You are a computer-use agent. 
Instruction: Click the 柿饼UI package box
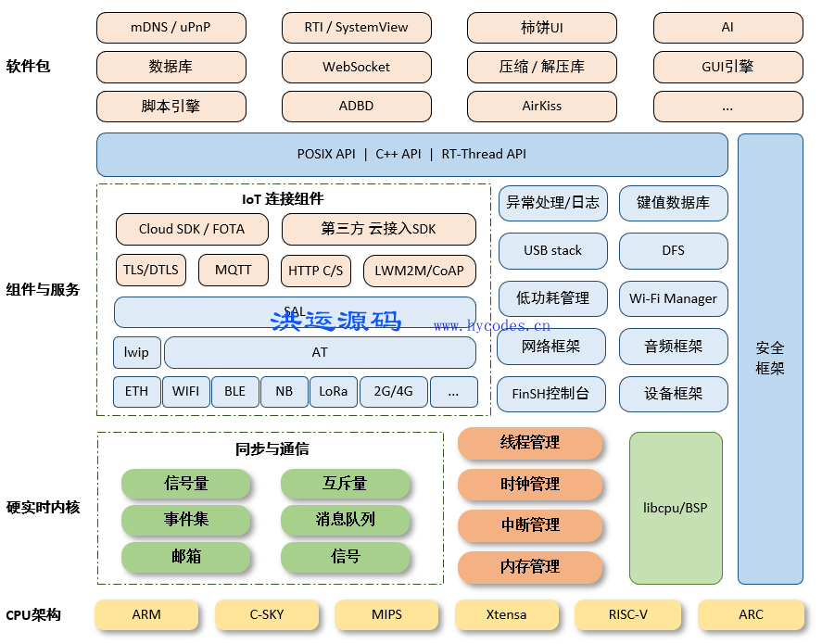point(541,27)
